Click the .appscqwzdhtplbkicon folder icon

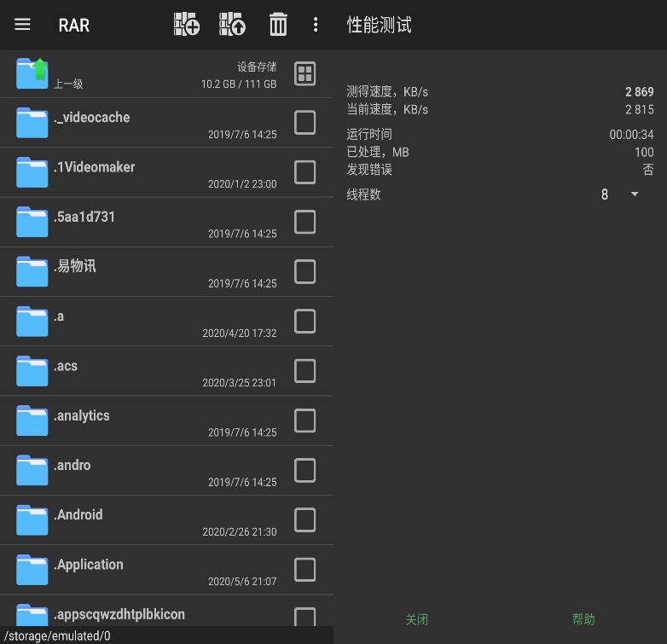pos(32,614)
